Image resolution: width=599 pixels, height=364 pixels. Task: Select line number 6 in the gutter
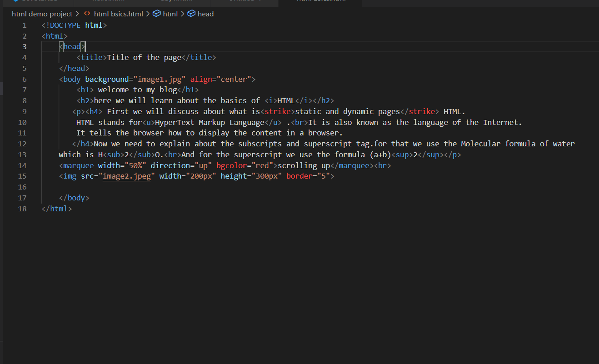pos(25,79)
